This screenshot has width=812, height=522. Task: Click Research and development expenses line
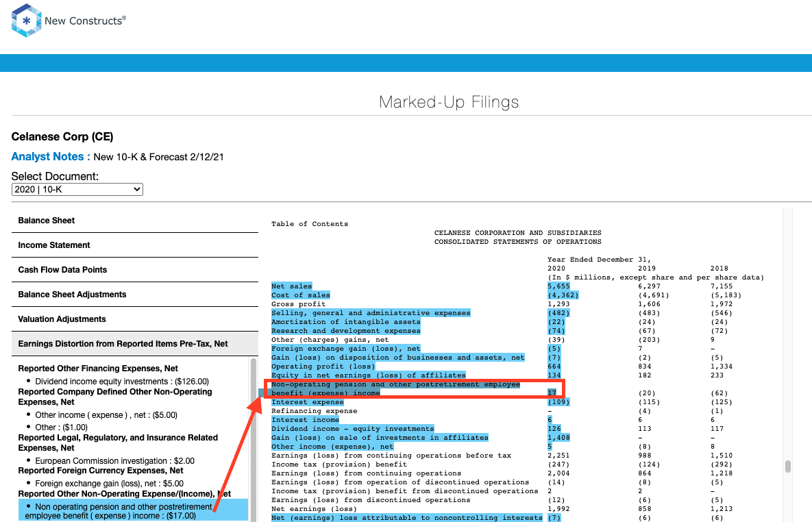pyautogui.click(x=346, y=331)
